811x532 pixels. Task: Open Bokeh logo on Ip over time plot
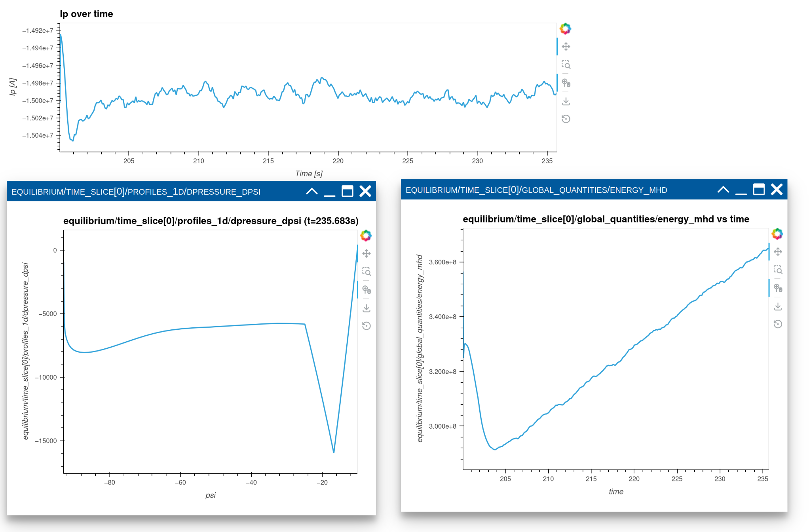pos(565,28)
